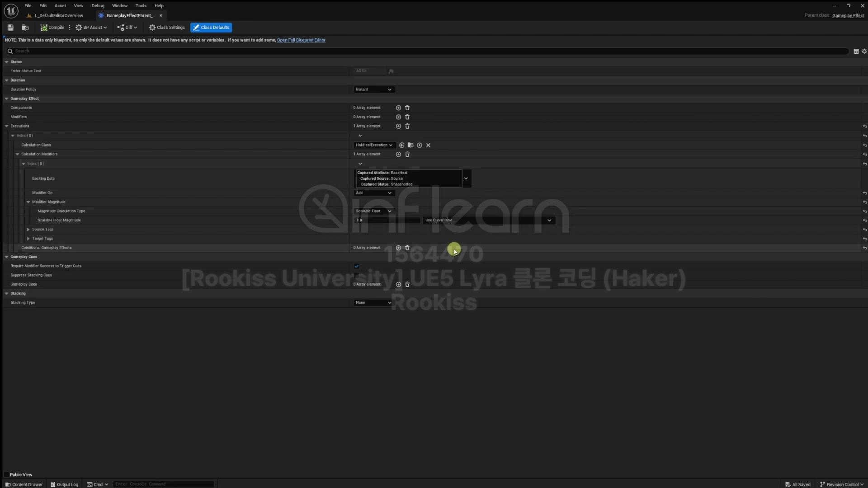Viewport: 868px width, 488px height.
Task: Open details view settings gear
Action: (864, 51)
